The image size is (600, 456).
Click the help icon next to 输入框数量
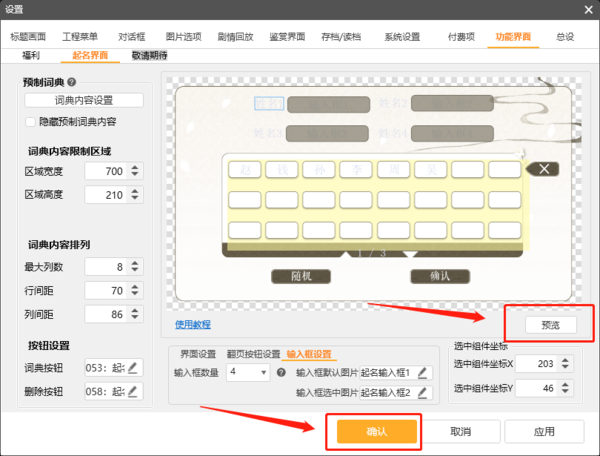click(280, 373)
